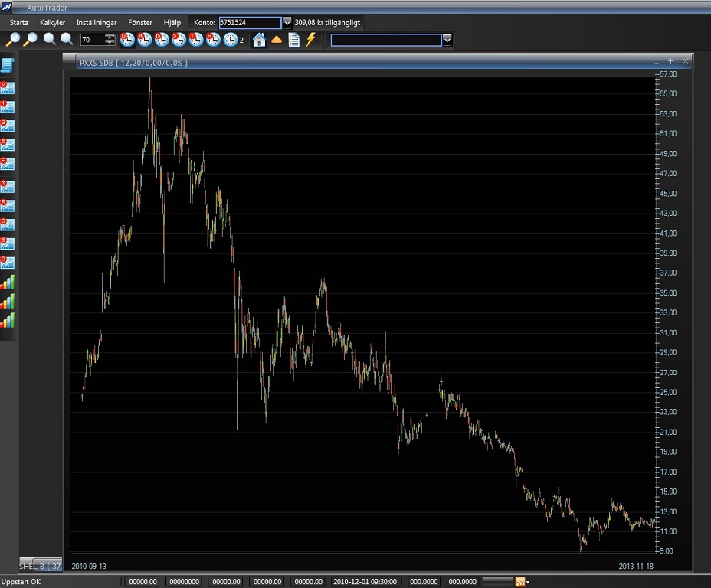The width and height of the screenshot is (711, 588).
Task: Click the first magnifier zoom icon
Action: point(13,40)
